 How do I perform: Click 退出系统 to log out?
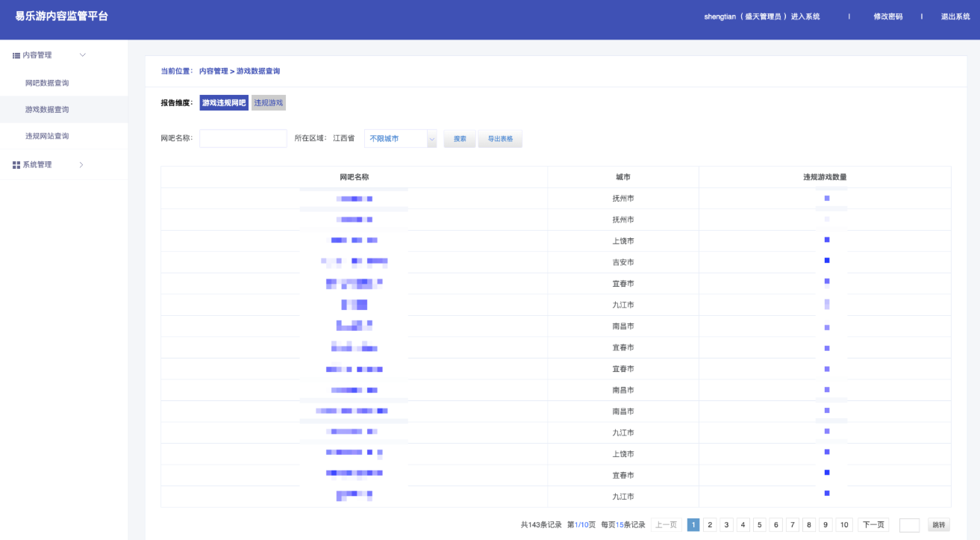955,16
